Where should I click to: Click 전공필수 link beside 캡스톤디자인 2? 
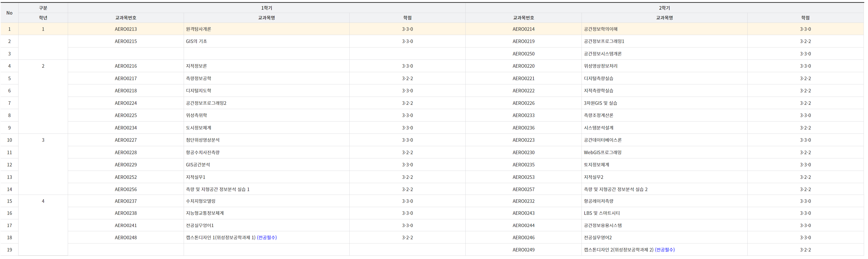[x=665, y=250]
